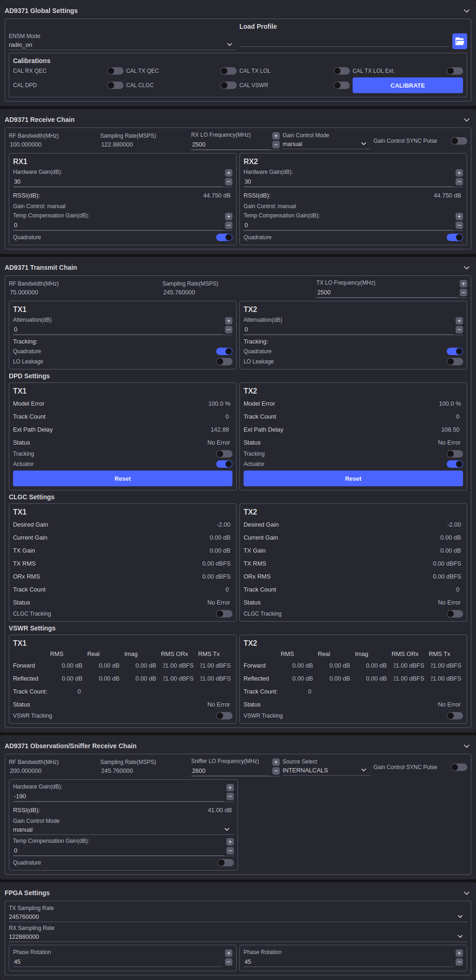The image size is (476, 980).
Task: Edit the RX LO Frequency field
Action: pyautogui.click(x=231, y=145)
